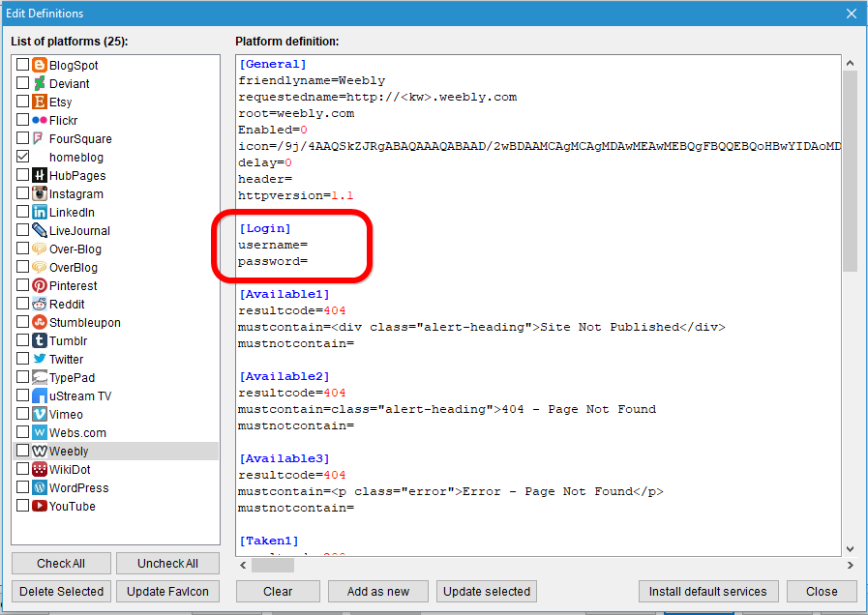Click the YouTube play icon
The image size is (868, 615).
tap(40, 506)
